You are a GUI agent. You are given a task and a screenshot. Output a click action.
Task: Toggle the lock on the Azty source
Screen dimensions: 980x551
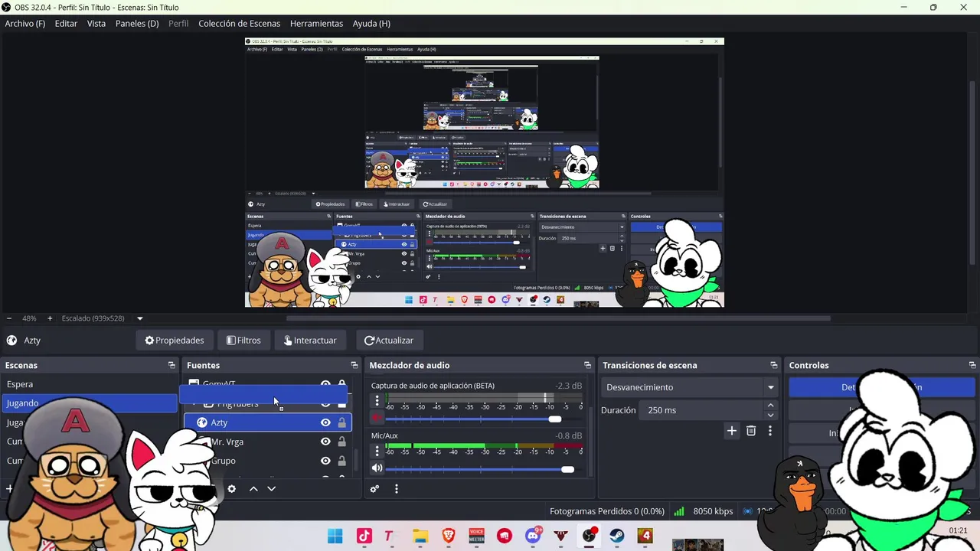point(341,422)
